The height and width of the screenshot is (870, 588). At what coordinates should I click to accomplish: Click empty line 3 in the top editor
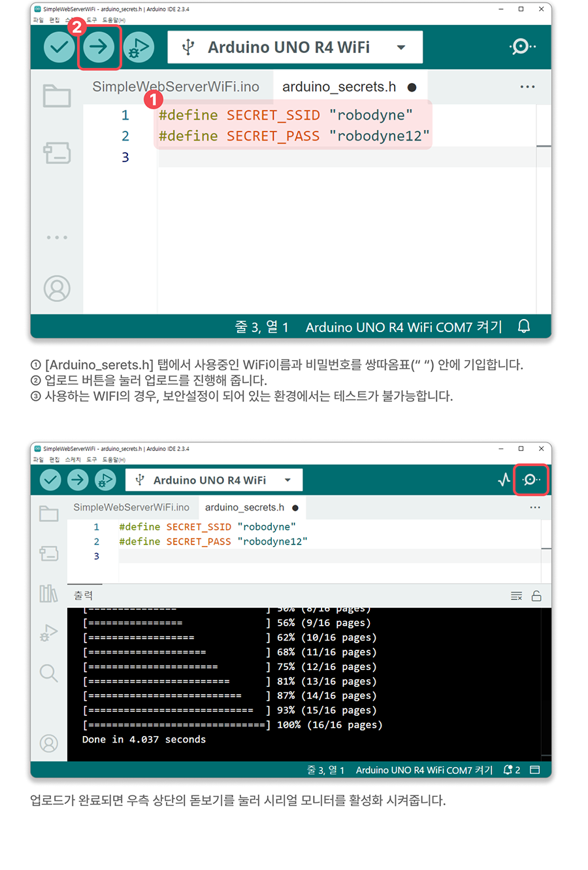click(x=327, y=158)
